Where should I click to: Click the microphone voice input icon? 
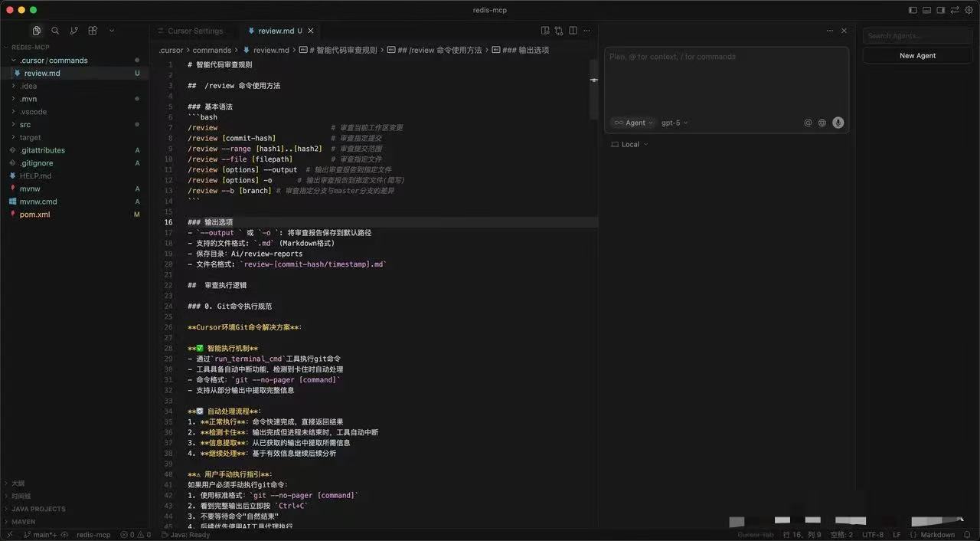tap(838, 123)
